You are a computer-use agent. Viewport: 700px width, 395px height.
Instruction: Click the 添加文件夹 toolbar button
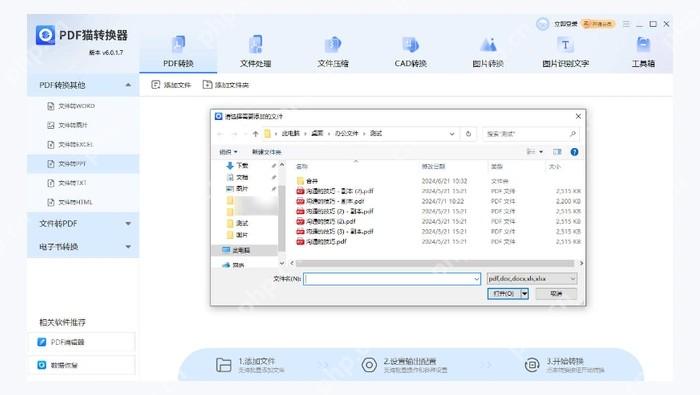[x=225, y=85]
